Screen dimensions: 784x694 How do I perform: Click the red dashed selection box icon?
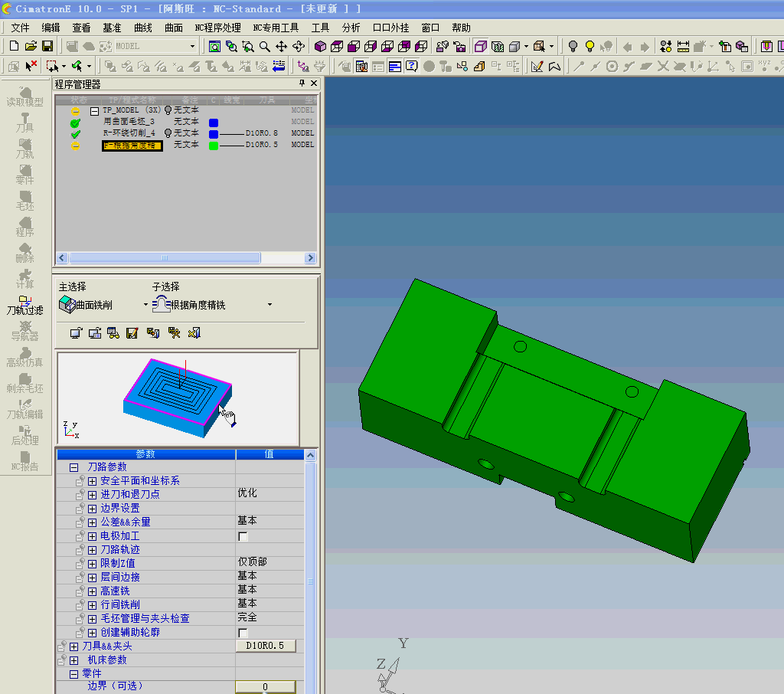click(52, 66)
